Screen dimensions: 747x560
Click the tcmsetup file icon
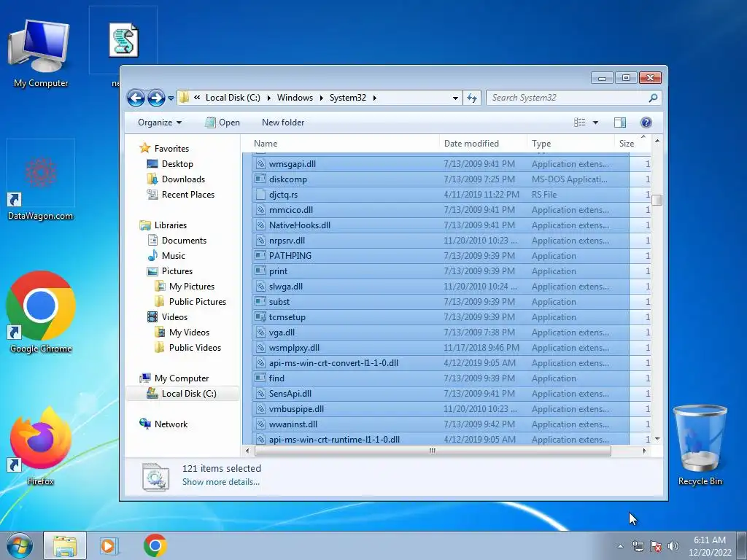pyautogui.click(x=260, y=317)
